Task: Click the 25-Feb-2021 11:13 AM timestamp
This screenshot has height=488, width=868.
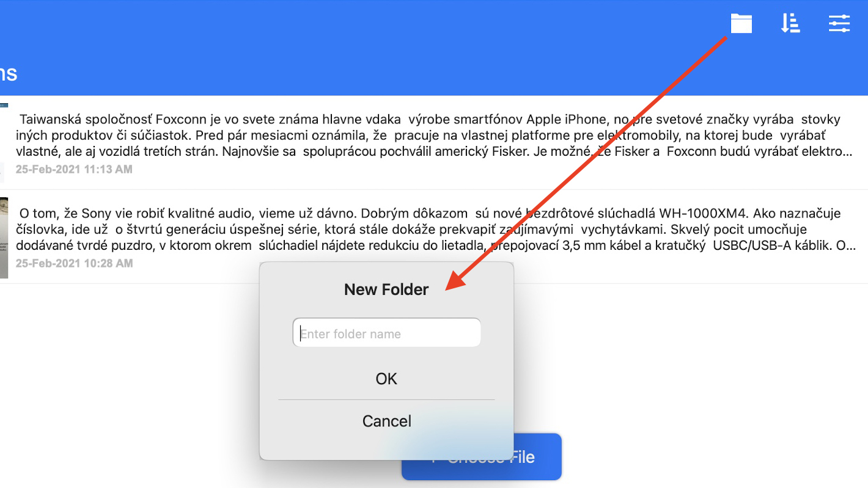Action: [74, 169]
